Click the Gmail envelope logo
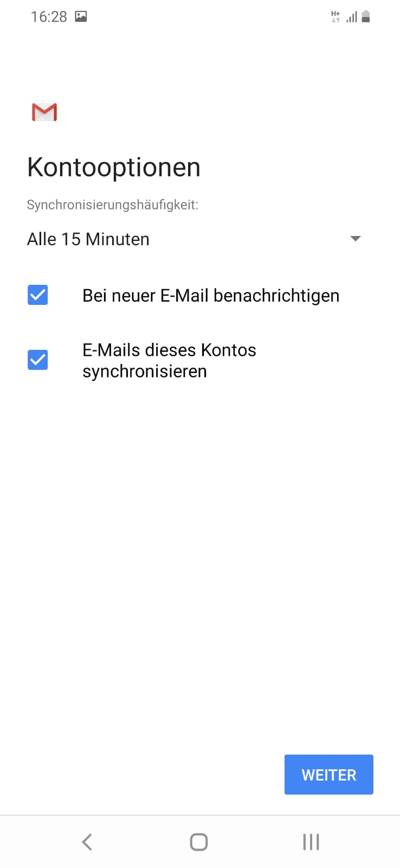Image resolution: width=400 pixels, height=868 pixels. 44,112
